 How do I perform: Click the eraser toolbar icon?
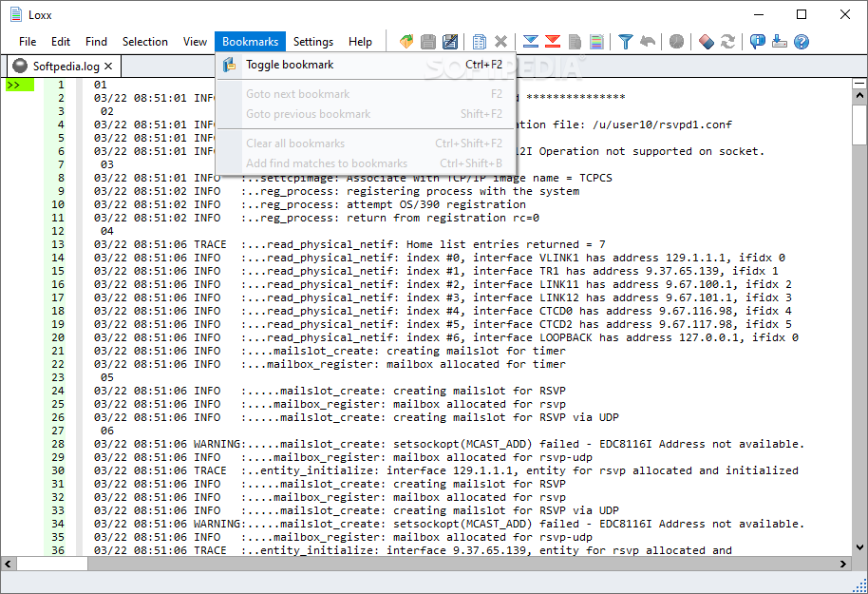coord(707,42)
